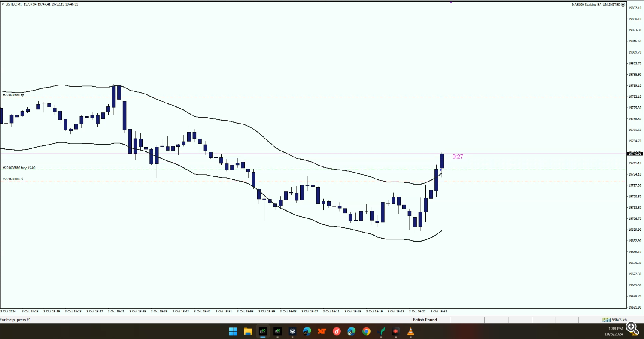
Task: Open second Edge icon with soccer badge
Action: coord(352,331)
